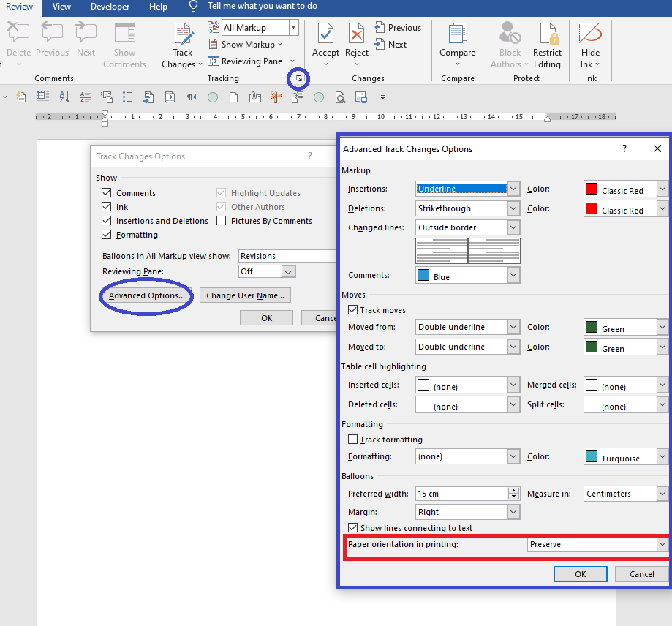Screen dimensions: 672x626
Task: Select the Formatting Turquoise color swatch
Action: pyautogui.click(x=592, y=456)
